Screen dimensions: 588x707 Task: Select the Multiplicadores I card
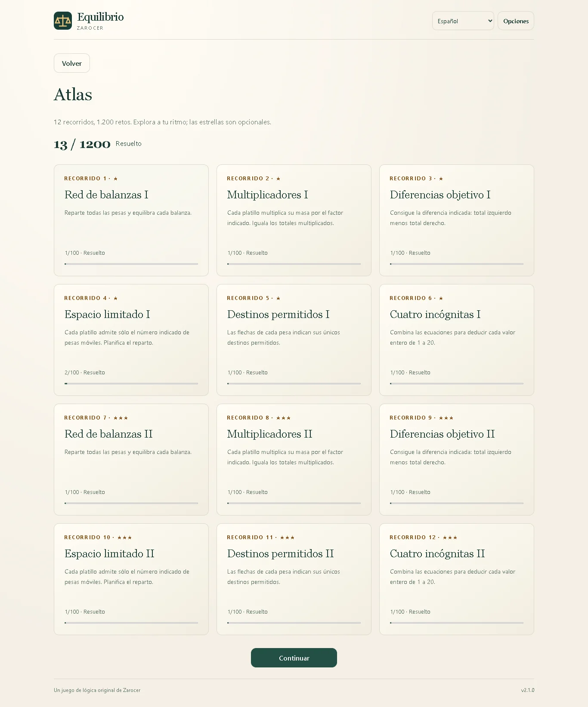point(294,220)
